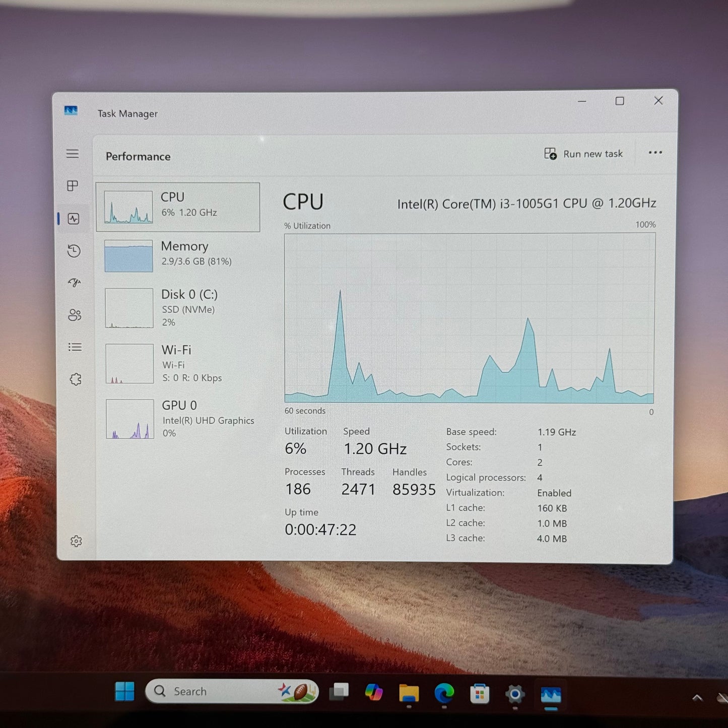Launch Copilot from the taskbar

(374, 692)
